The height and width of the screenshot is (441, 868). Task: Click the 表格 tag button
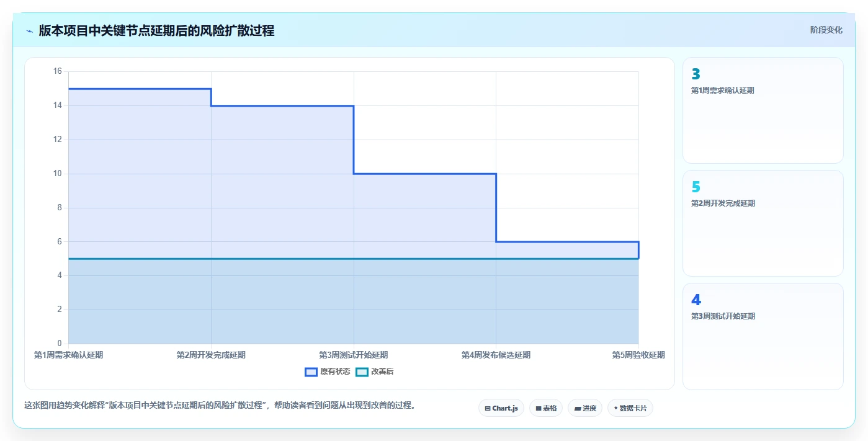(x=546, y=408)
